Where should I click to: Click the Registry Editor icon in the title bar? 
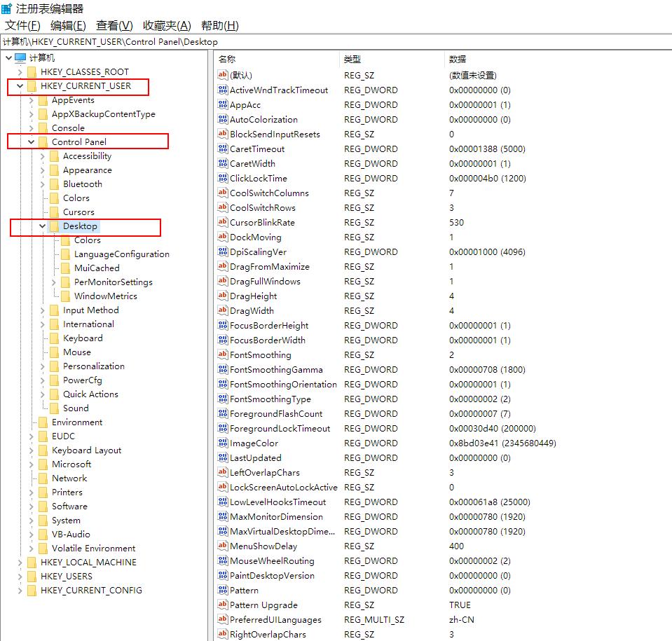point(7,8)
